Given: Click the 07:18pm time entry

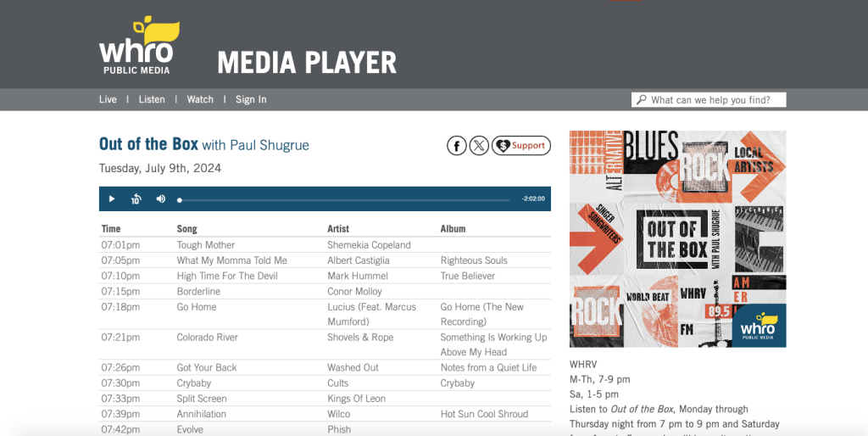Looking at the screenshot, I should pos(120,307).
